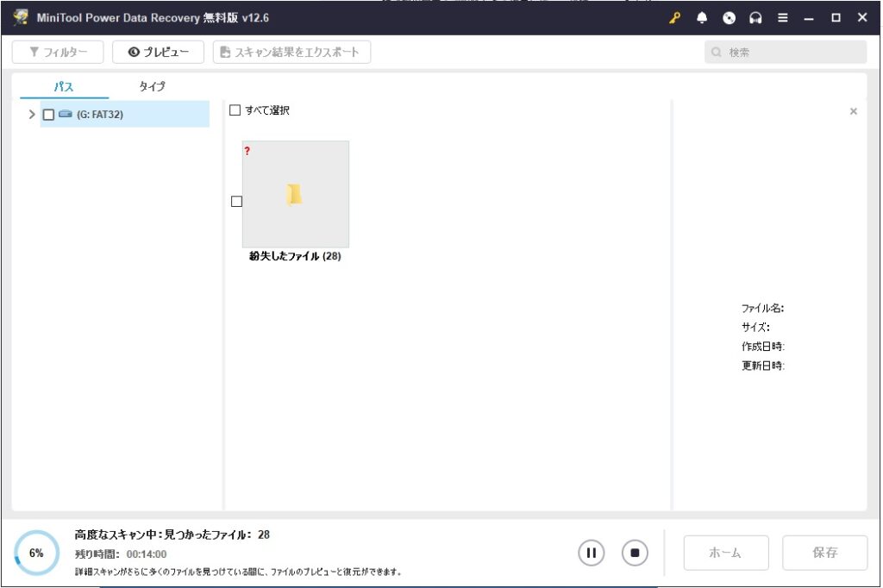Click スキャン結果をエクスポート button
The width and height of the screenshot is (883, 588).
[291, 53]
